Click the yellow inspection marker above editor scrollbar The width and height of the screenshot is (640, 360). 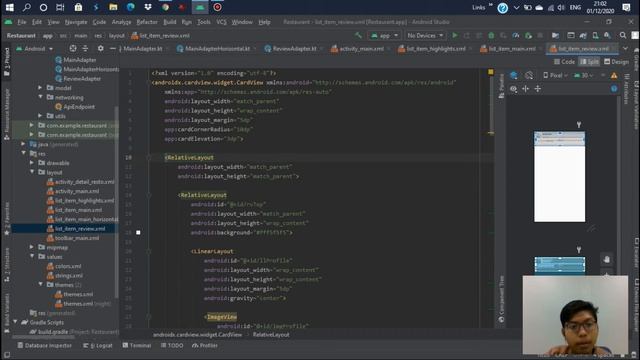491,72
